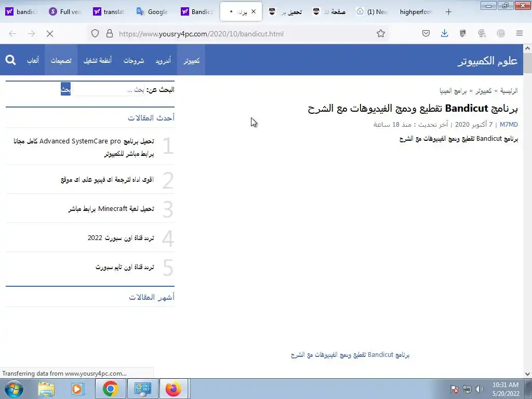Viewport: 532px width, 399px height.
Task: Click the page scrollbar up arrow
Action: pyautogui.click(x=527, y=48)
